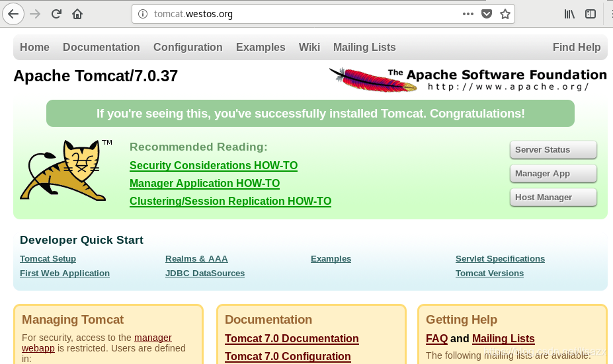Open the Mailing Lists navigation item in top bar

pos(364,48)
